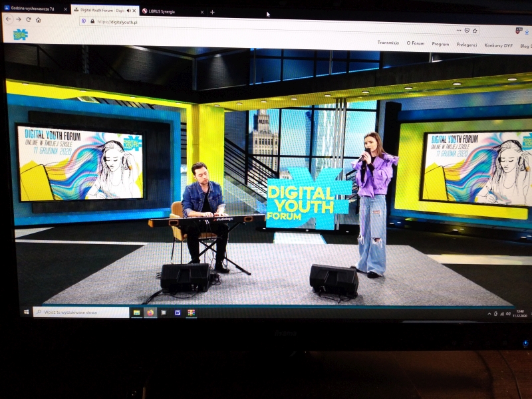Open the Transmisja page link

click(x=388, y=43)
